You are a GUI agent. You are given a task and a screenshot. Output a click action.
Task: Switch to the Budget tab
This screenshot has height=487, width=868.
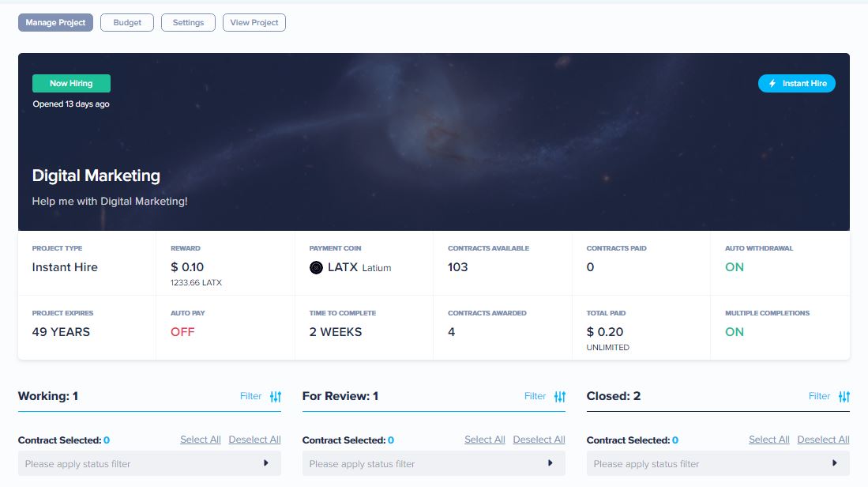[126, 22]
